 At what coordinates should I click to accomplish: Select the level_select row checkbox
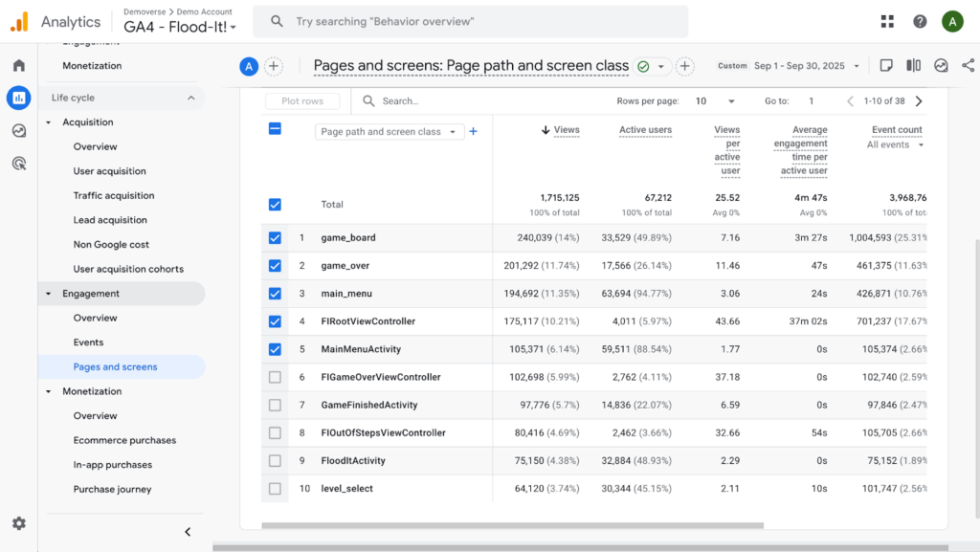point(276,489)
